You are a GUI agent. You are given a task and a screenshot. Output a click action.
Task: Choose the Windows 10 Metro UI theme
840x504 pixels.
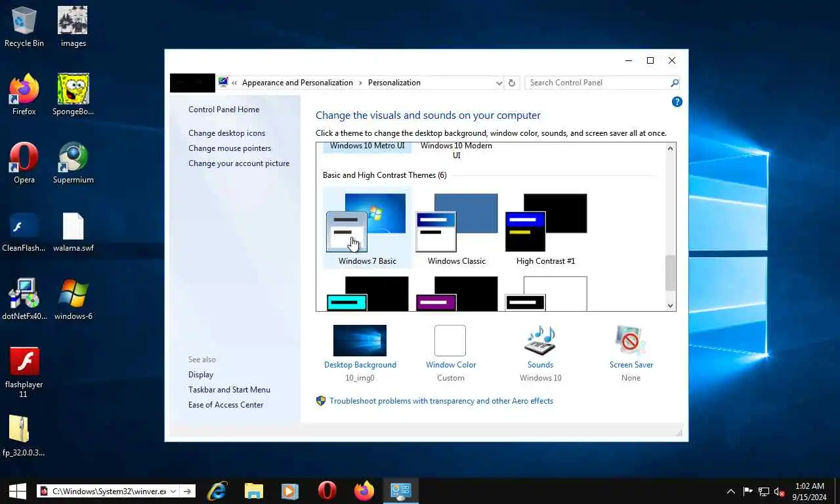click(x=367, y=146)
